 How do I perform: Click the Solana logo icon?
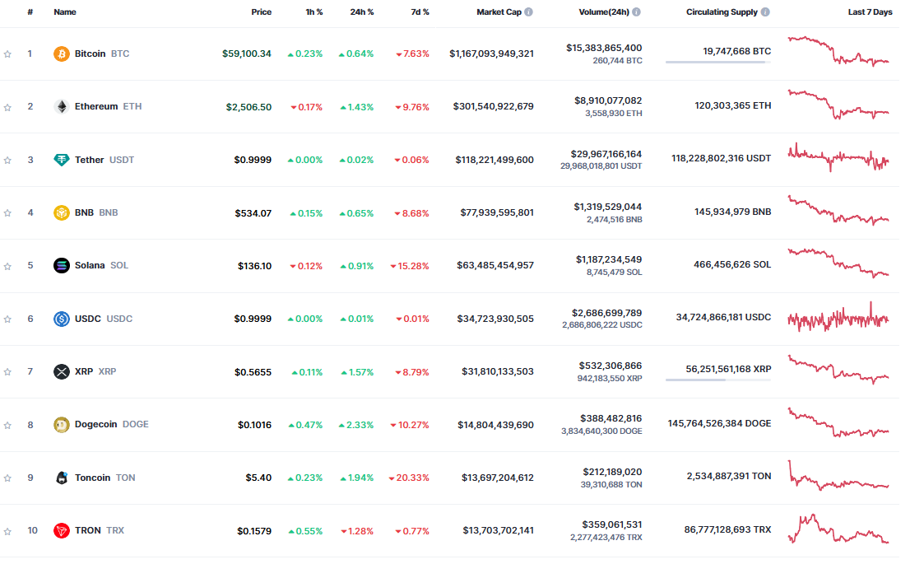[x=62, y=265]
